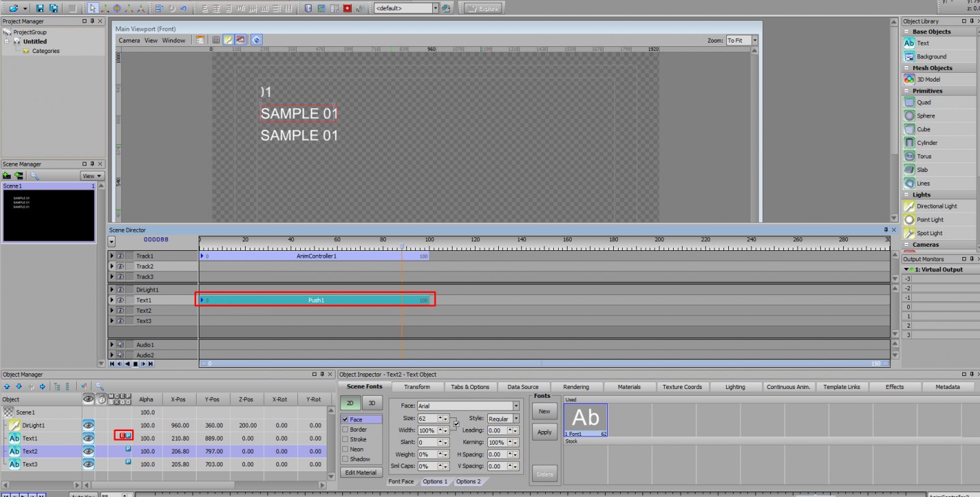Choose the Sphere primitive icon
Image resolution: width=980 pixels, height=497 pixels.
click(x=909, y=116)
